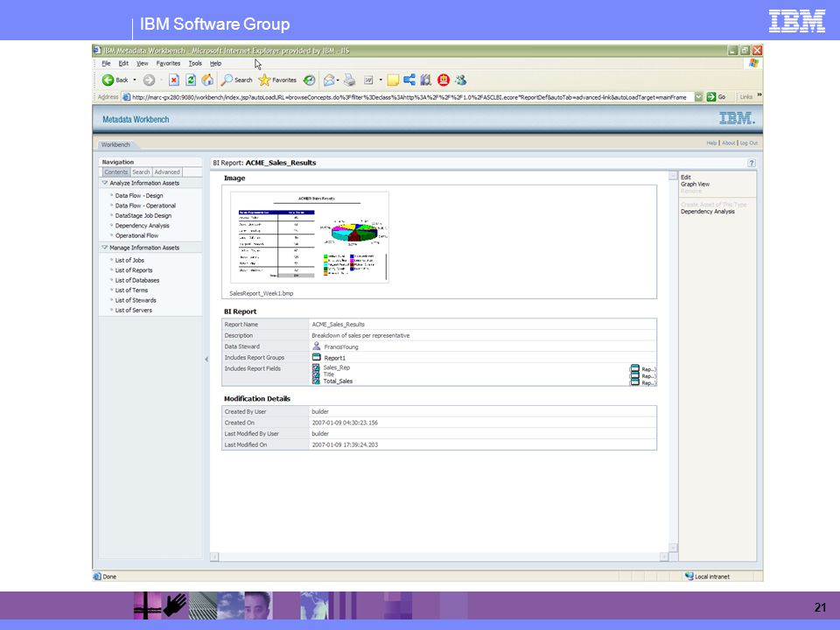Select the Workbench tab
The width and height of the screenshot is (840, 630).
click(115, 144)
